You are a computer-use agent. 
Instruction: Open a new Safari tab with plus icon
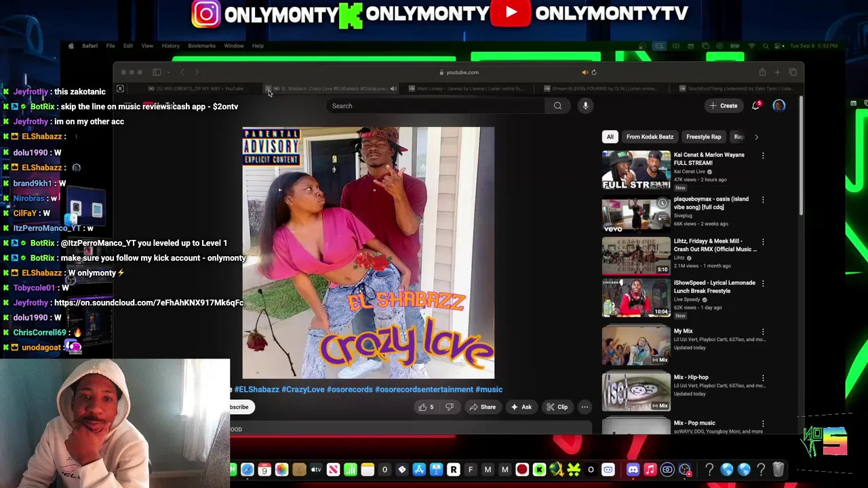click(x=777, y=72)
